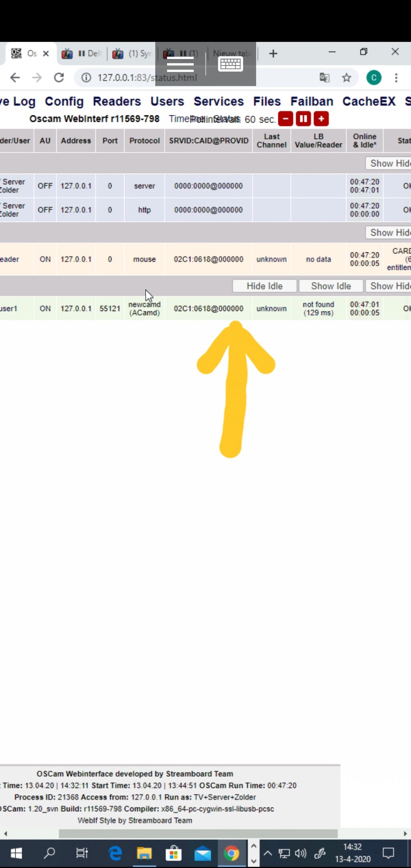Click the browser back arrow
The width and height of the screenshot is (411, 868).
(x=15, y=78)
